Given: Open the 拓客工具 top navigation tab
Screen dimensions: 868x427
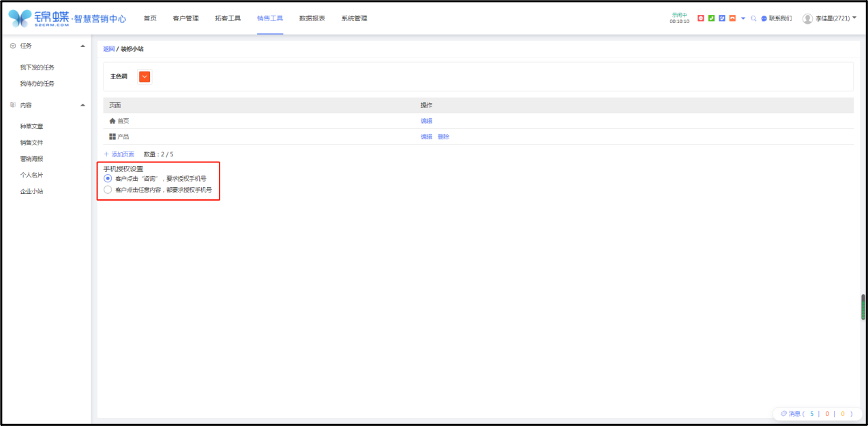Looking at the screenshot, I should click(228, 18).
